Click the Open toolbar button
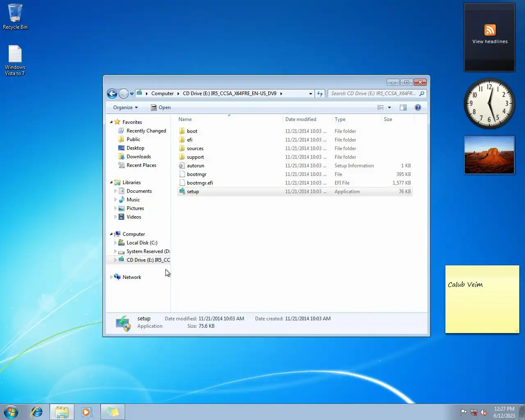This screenshot has height=420, width=525. [x=161, y=107]
